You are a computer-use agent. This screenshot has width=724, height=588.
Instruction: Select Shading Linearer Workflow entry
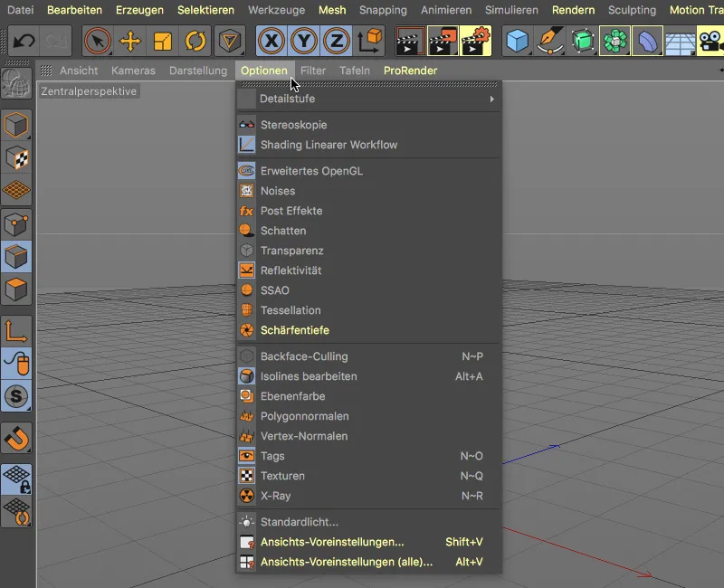[368, 145]
